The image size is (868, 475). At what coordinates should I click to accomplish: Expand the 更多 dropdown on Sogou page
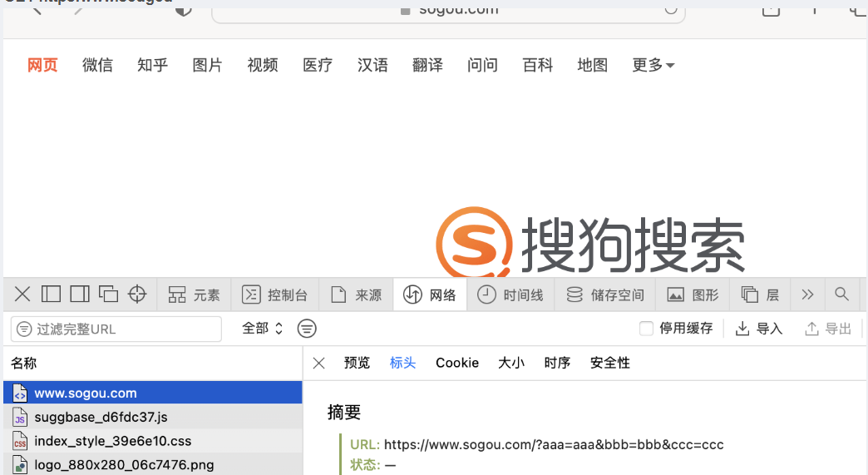[653, 65]
